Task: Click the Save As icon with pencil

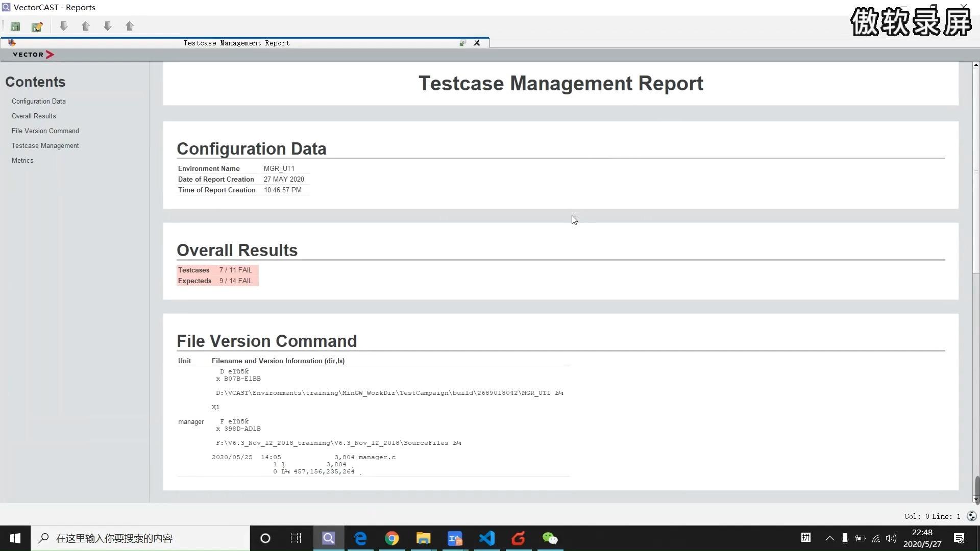Action: pos(37,27)
